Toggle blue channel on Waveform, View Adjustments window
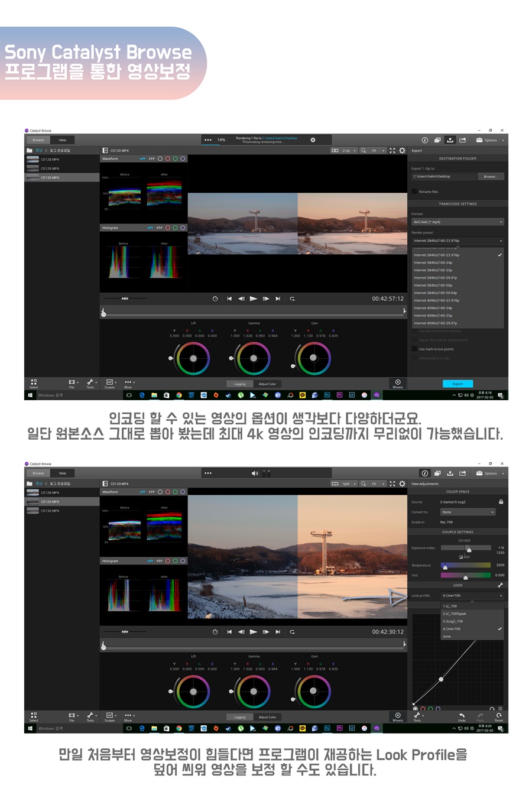This screenshot has height=798, width=532. 183,492
